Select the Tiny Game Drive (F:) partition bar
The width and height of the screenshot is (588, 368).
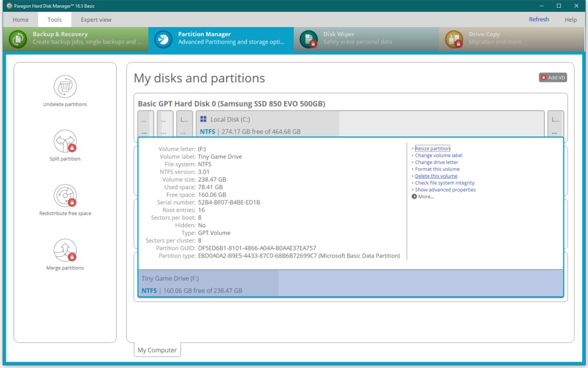tap(350, 284)
